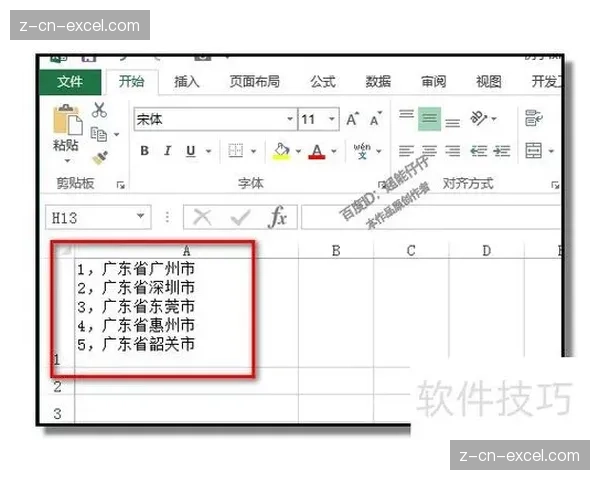This screenshot has width=600, height=480.
Task: Toggle Italic formatting
Action: [x=167, y=151]
